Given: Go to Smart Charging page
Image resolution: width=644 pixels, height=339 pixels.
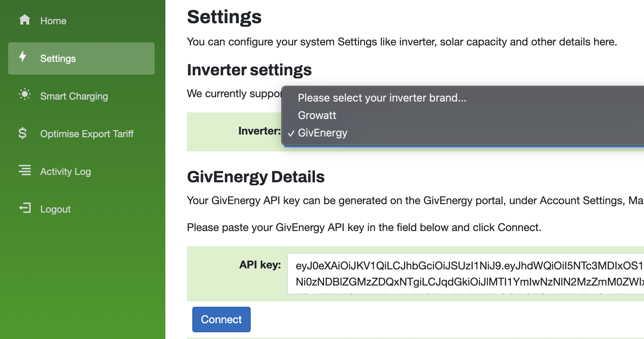Looking at the screenshot, I should pos(81,96).
